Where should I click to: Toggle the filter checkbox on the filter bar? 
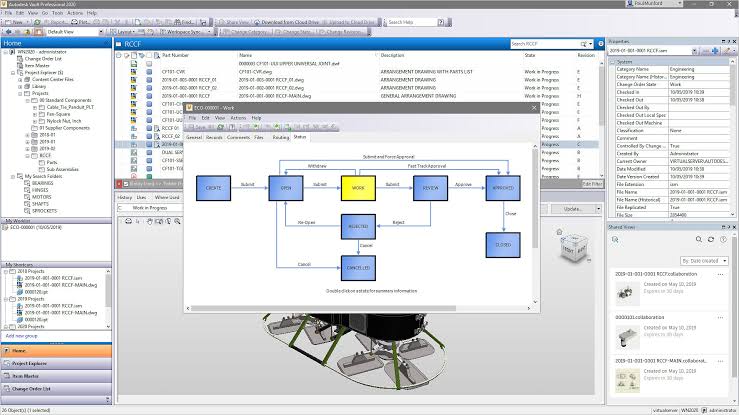tap(126, 184)
